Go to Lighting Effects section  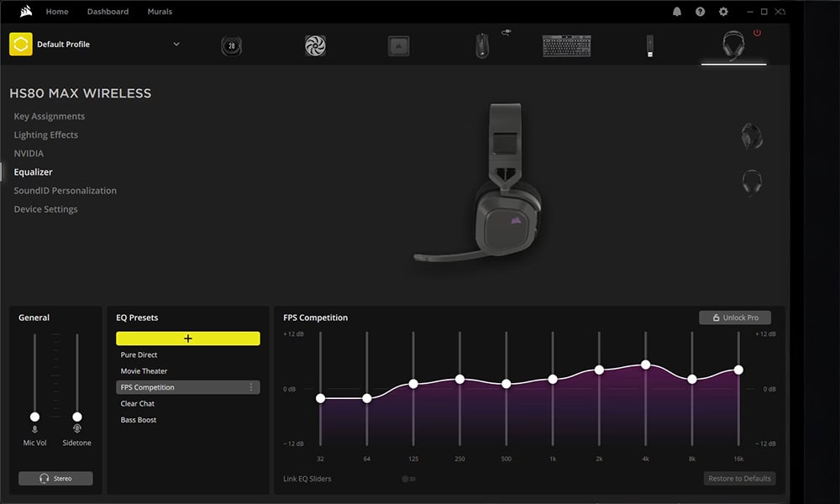(x=45, y=135)
